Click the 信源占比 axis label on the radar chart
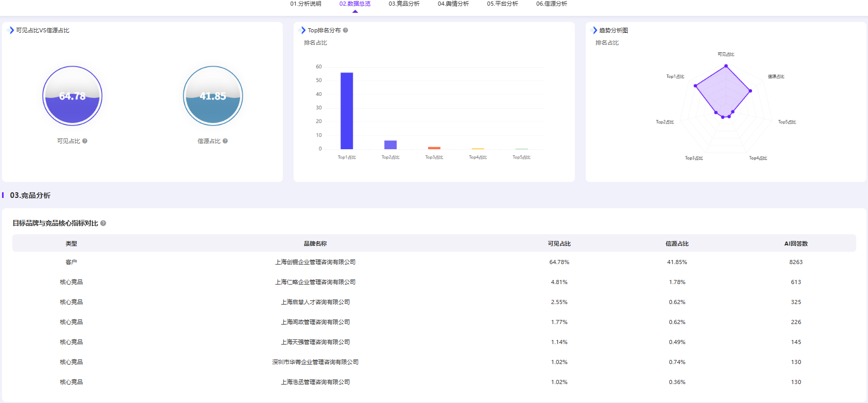The height and width of the screenshot is (403, 868). pos(776,77)
